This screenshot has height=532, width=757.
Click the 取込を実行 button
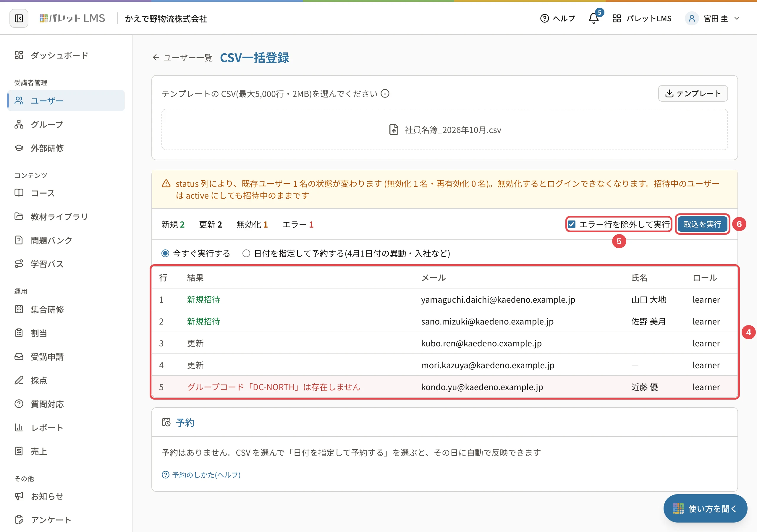tap(702, 224)
